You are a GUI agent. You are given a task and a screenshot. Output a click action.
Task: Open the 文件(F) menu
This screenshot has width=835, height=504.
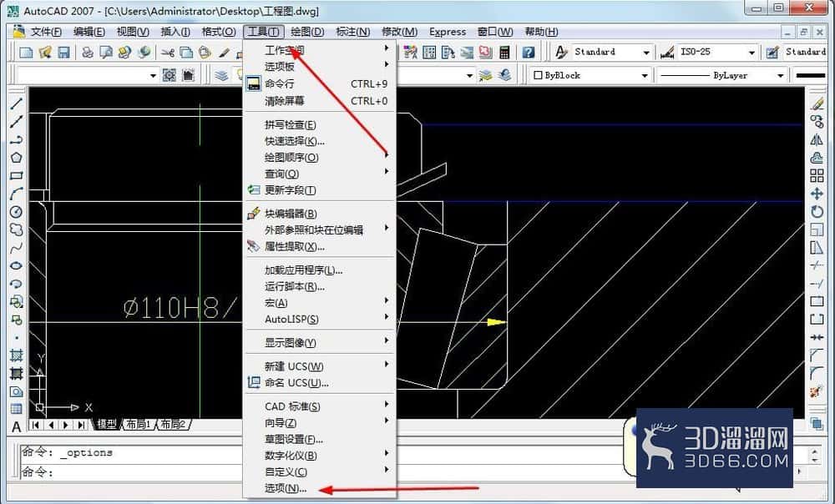pyautogui.click(x=46, y=32)
